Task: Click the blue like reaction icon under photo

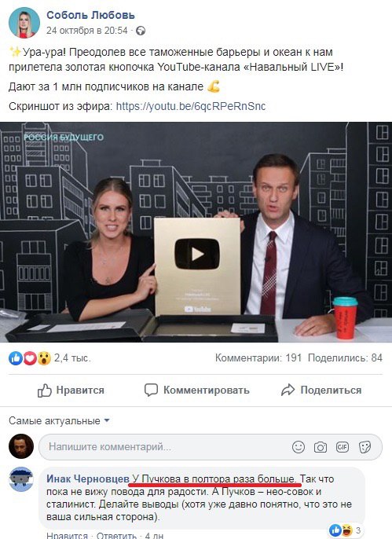Action: 16,358
